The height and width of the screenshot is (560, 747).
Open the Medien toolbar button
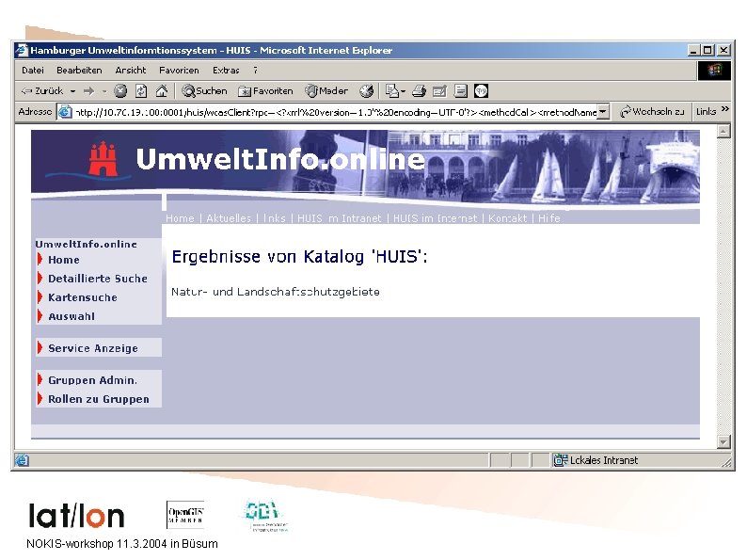326,90
